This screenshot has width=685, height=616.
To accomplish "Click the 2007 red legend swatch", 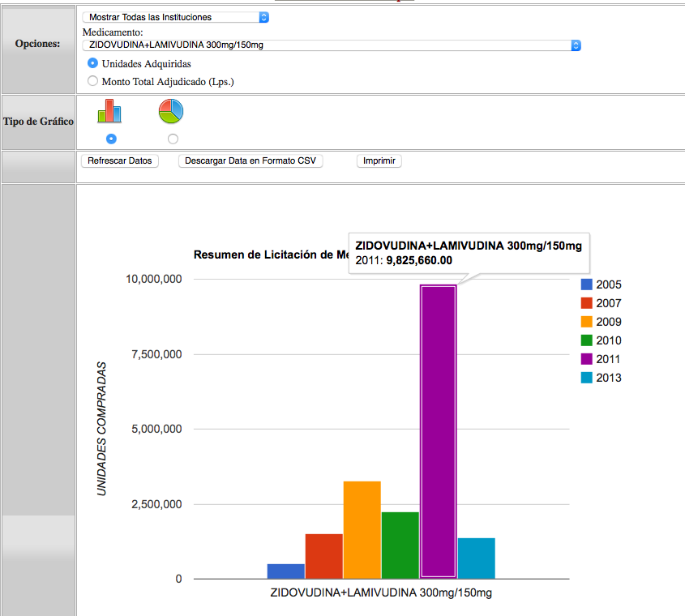I will (x=586, y=303).
